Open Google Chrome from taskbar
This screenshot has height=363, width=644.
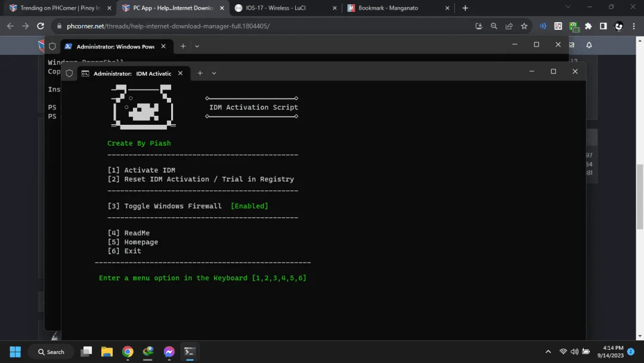(x=128, y=352)
